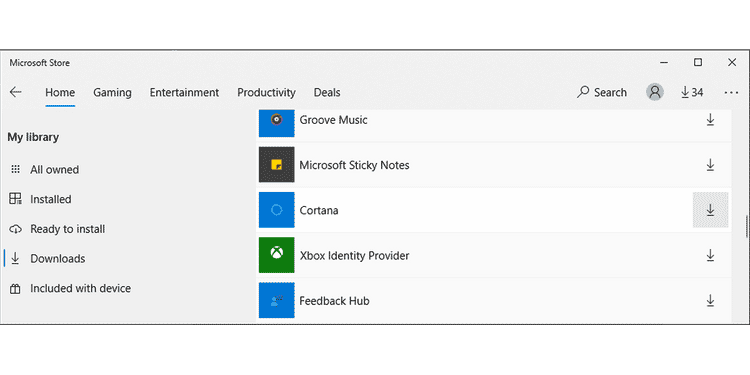
Task: Click the Cortana download arrow button
Action: pos(710,210)
